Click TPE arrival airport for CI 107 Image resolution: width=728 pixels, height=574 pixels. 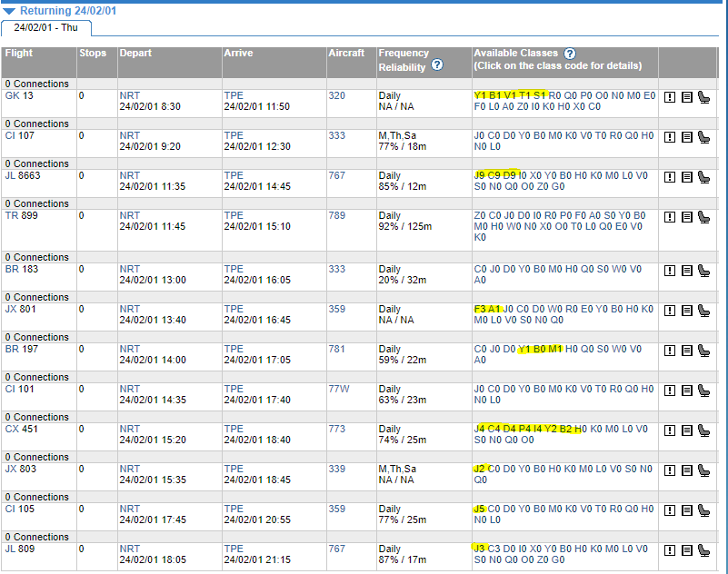click(234, 135)
